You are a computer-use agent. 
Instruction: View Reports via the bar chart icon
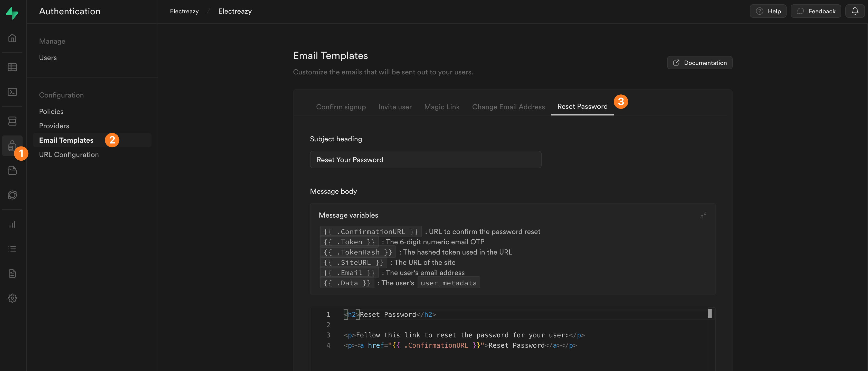pos(12,224)
